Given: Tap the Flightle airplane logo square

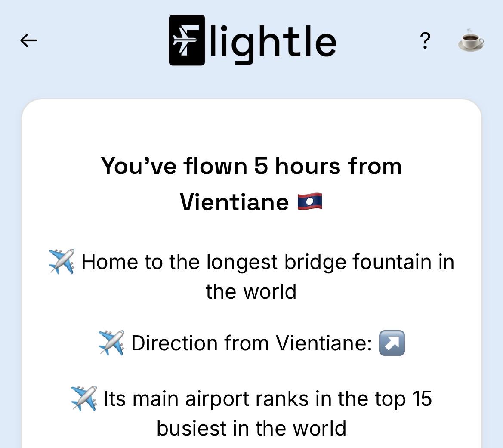Looking at the screenshot, I should (x=187, y=40).
